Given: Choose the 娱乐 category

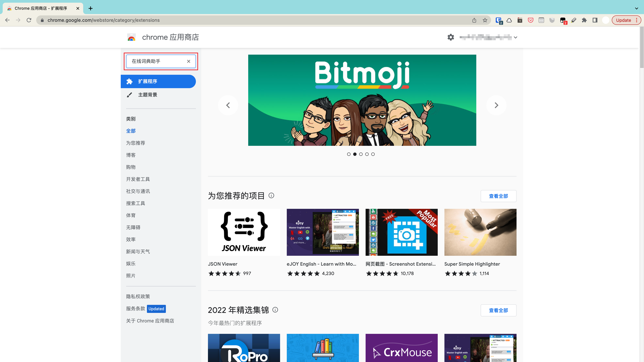Looking at the screenshot, I should [x=131, y=264].
